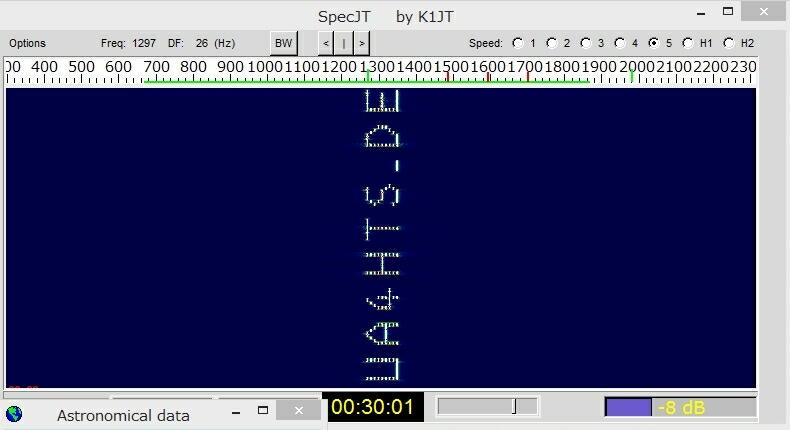Select Speed 2 radio button
This screenshot has height=430, width=790.
[552, 43]
